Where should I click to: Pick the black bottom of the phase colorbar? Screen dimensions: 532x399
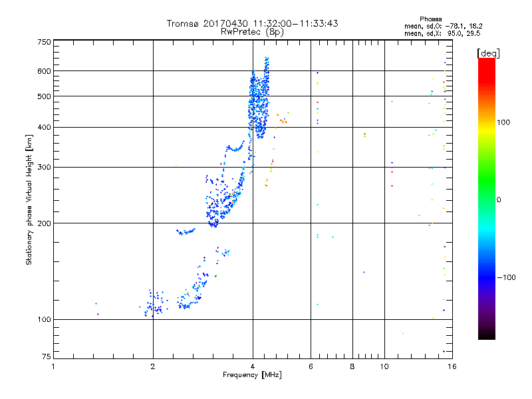coord(487,334)
